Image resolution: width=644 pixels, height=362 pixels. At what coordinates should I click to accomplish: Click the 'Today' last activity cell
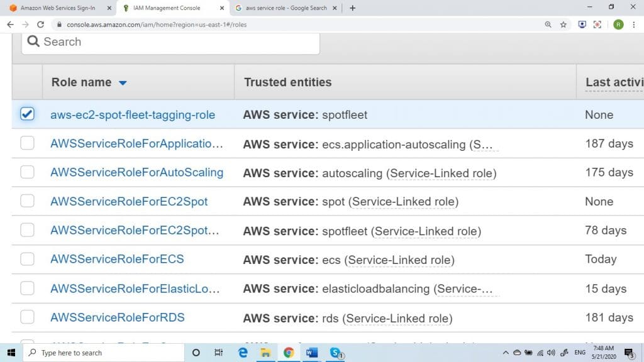pos(601,259)
